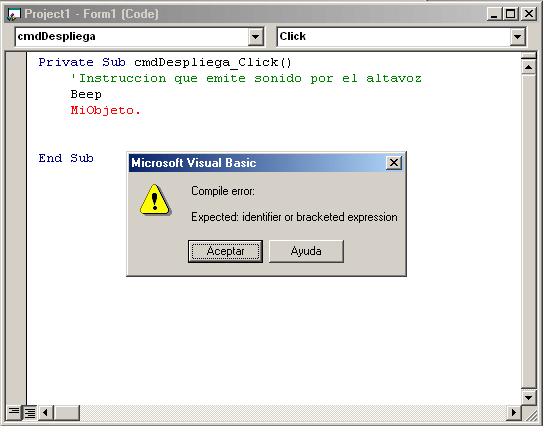
Task: Maximize the Form1 code window
Action: click(510, 14)
